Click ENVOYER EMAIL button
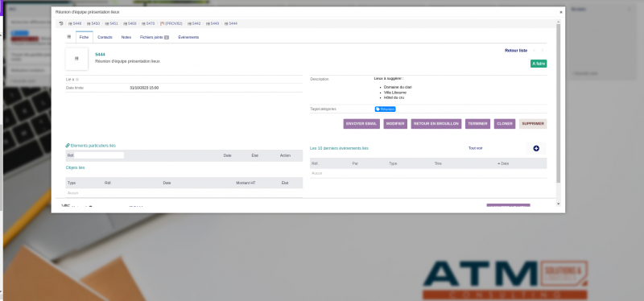 click(x=361, y=124)
